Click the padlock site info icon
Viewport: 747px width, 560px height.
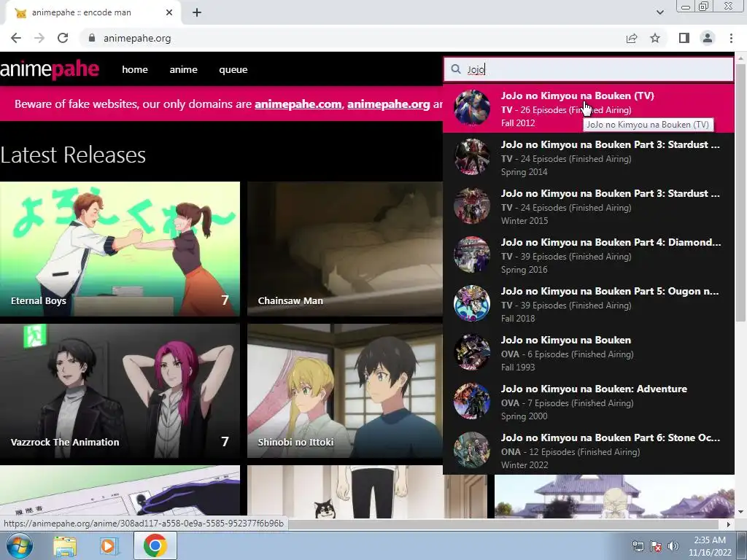(92, 38)
